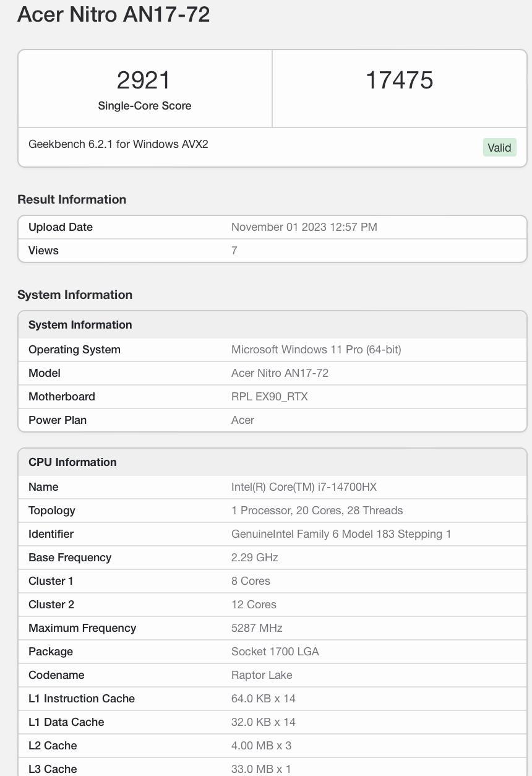Select the 33.0 MB x 1 value
This screenshot has height=776, width=532.
[x=261, y=769]
